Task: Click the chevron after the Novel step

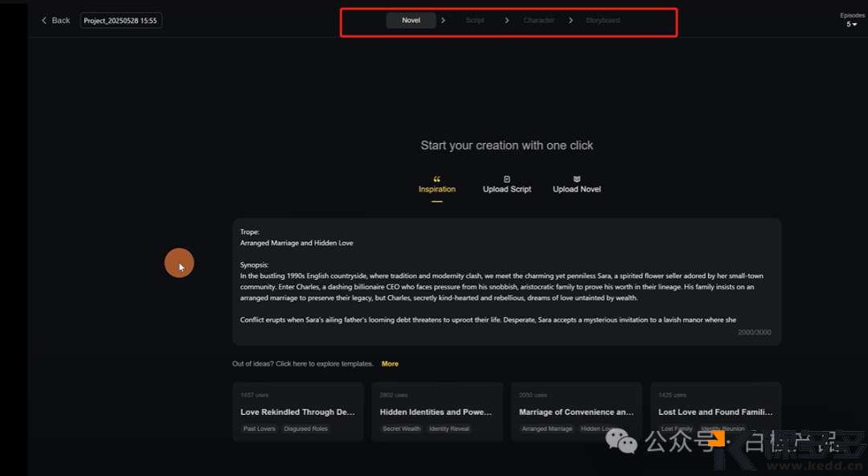Action: 444,20
